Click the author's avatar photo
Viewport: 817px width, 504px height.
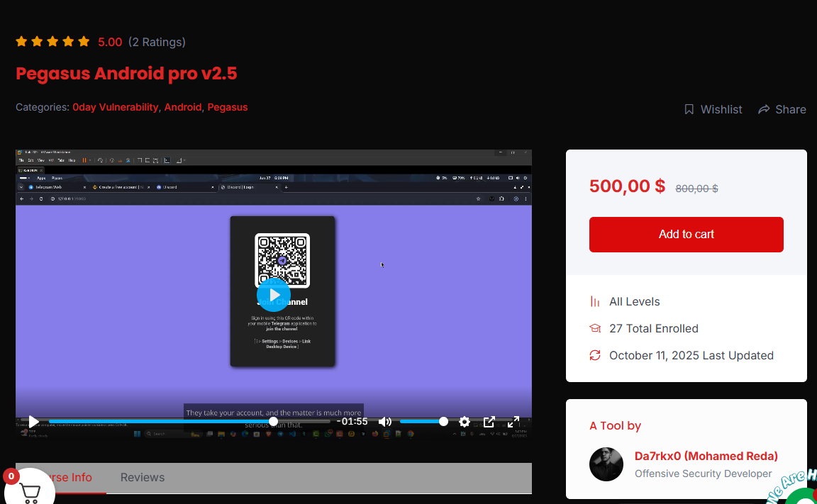pyautogui.click(x=606, y=464)
